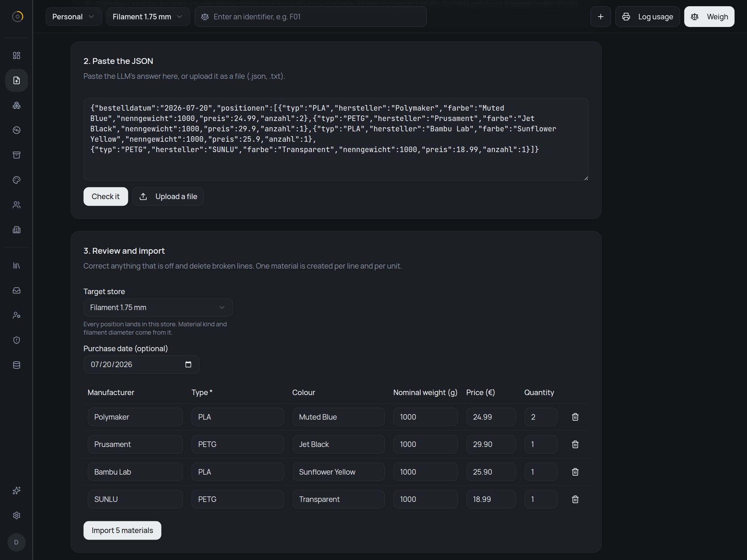The width and height of the screenshot is (747, 560).
Task: Edit the Bambu Lab row type field PLA
Action: 238,472
